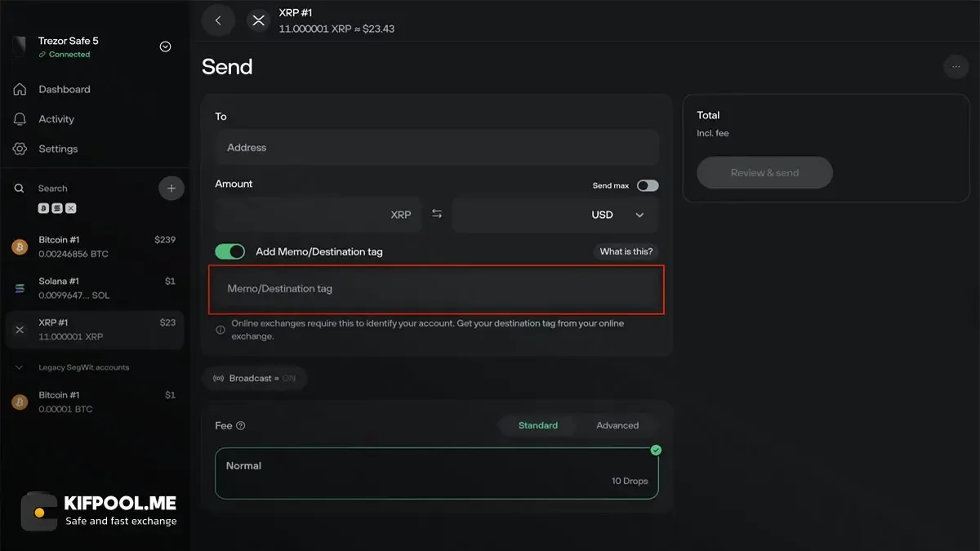980x551 pixels.
Task: Click the sidebar search magnifier icon
Action: tap(20, 189)
